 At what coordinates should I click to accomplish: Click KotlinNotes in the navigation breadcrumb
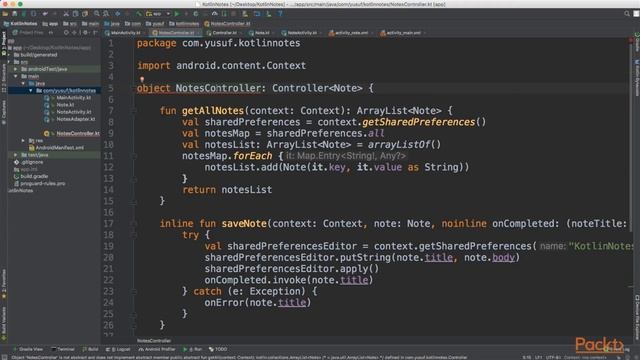(x=20, y=24)
